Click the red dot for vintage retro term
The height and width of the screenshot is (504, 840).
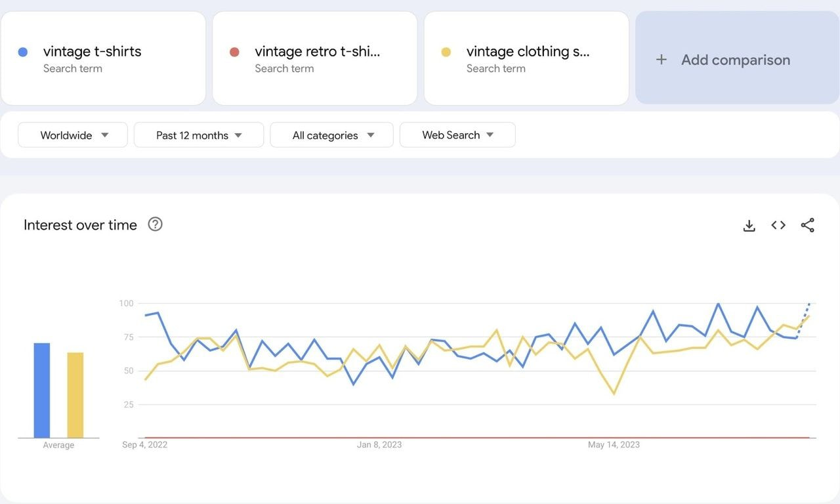point(234,52)
